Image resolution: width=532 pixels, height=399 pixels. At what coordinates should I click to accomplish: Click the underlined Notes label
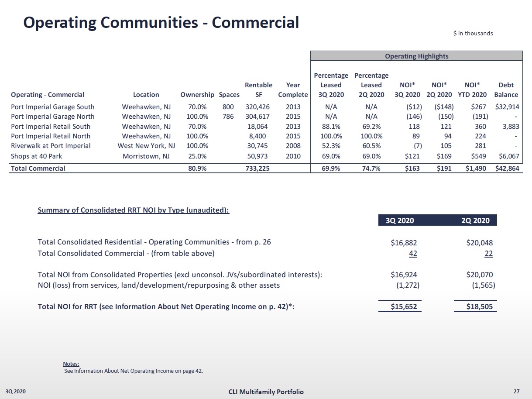71,364
